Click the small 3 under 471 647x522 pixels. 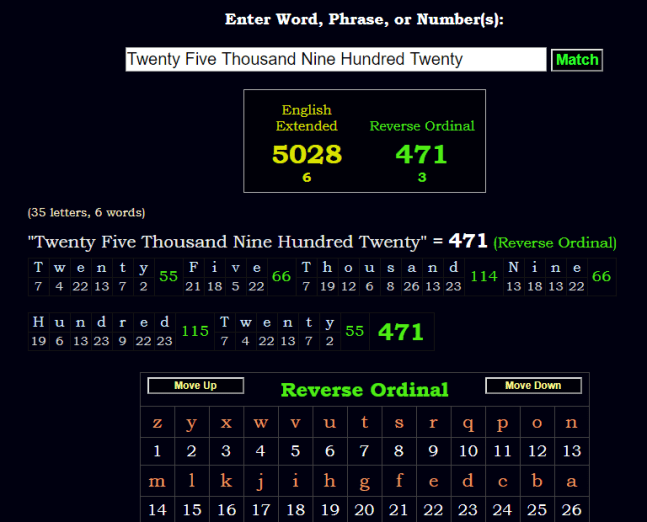point(421,177)
